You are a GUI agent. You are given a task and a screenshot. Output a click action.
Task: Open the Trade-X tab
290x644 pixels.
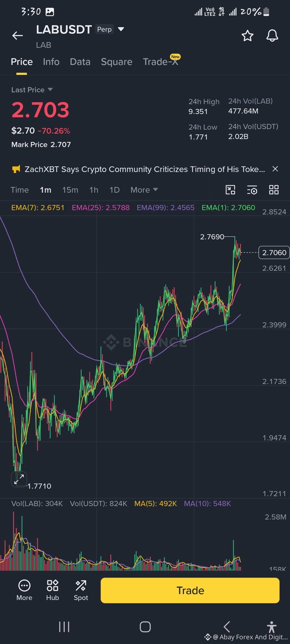(161, 62)
